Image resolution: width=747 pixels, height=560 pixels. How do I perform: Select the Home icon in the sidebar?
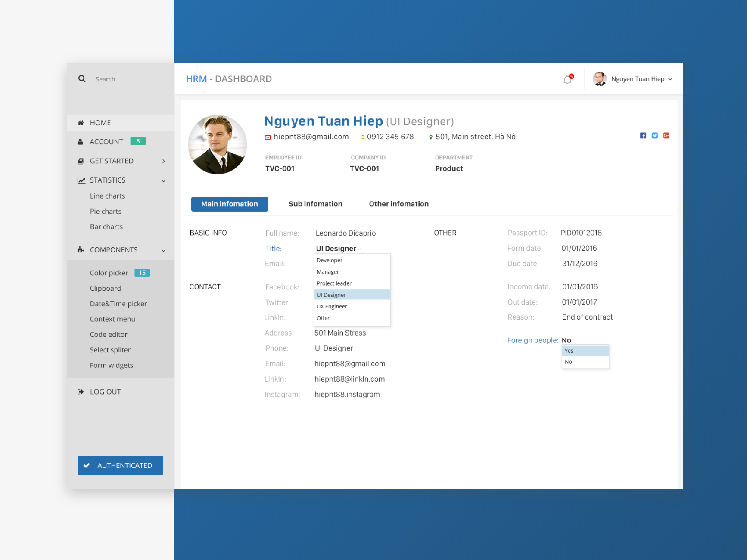[x=81, y=122]
